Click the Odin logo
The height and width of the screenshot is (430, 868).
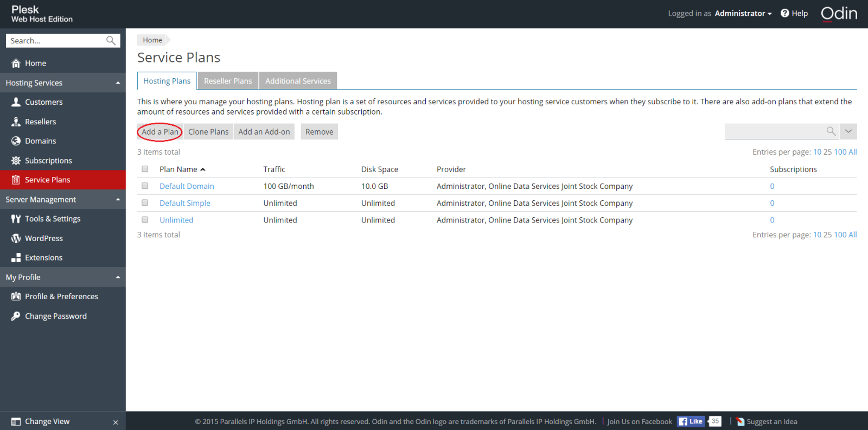839,14
